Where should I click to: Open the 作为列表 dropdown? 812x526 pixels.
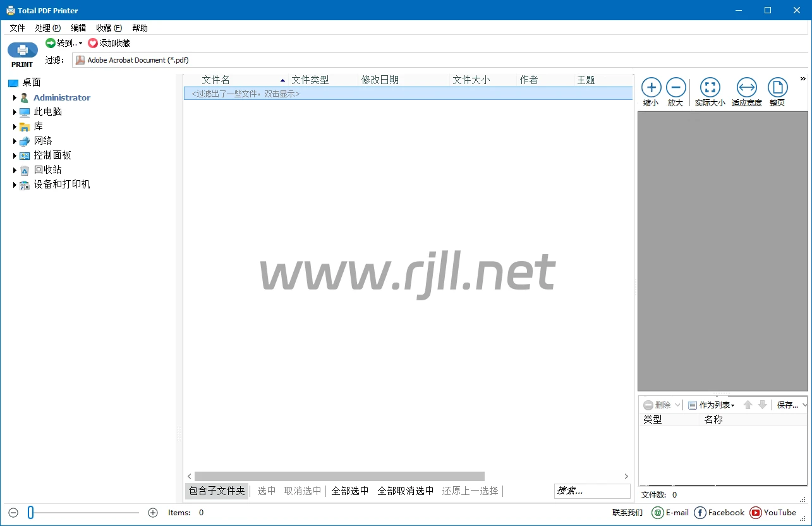712,405
